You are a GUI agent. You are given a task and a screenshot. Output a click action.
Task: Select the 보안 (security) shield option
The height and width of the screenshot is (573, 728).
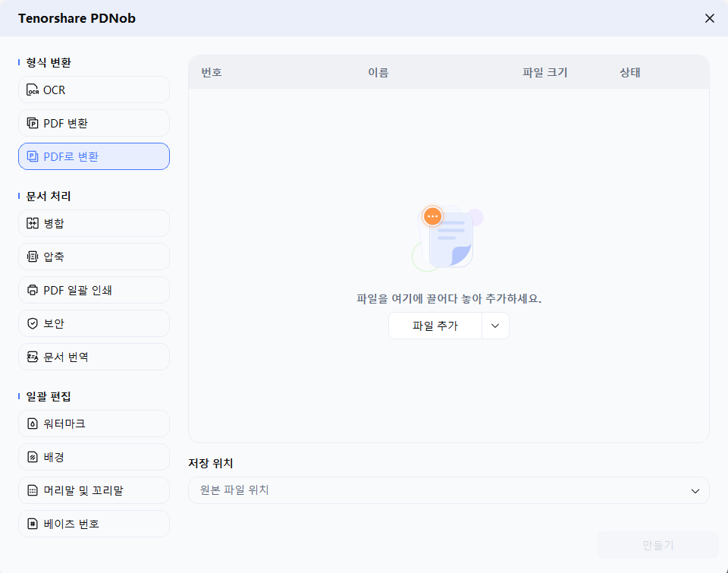point(94,323)
